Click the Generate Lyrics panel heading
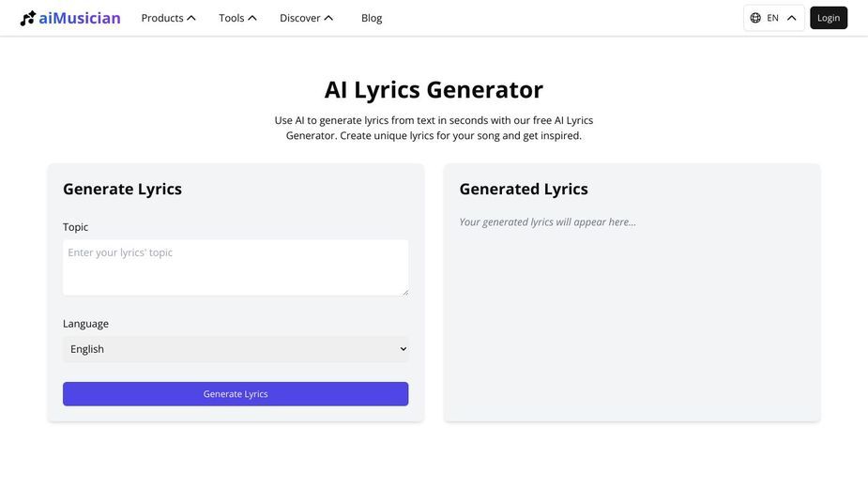 click(122, 189)
